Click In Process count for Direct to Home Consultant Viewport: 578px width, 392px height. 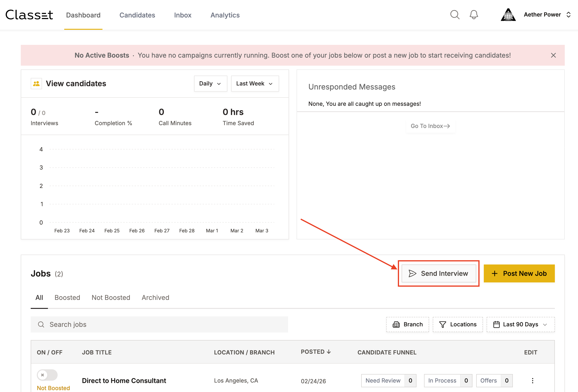coord(448,381)
